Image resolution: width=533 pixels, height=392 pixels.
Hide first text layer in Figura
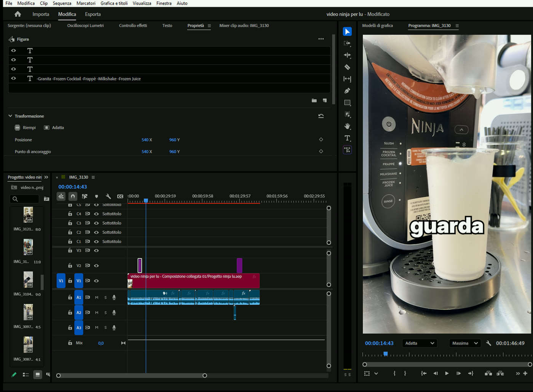13,51
